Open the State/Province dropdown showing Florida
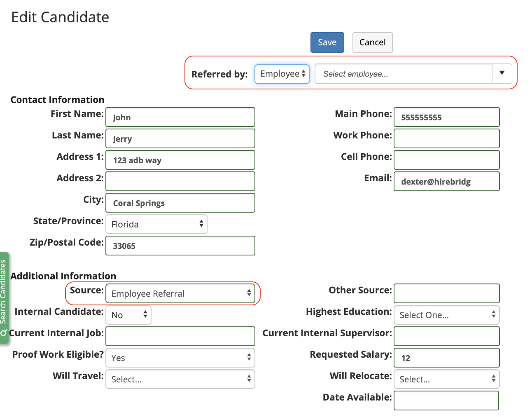The image size is (532, 417). [156, 224]
